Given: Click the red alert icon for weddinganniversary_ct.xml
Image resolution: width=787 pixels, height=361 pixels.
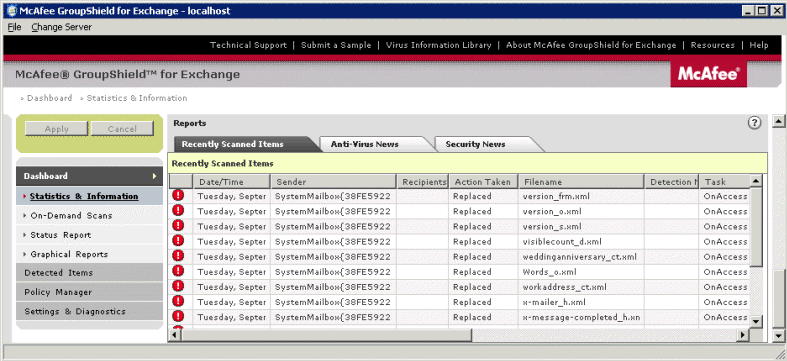Looking at the screenshot, I should pos(178,256).
